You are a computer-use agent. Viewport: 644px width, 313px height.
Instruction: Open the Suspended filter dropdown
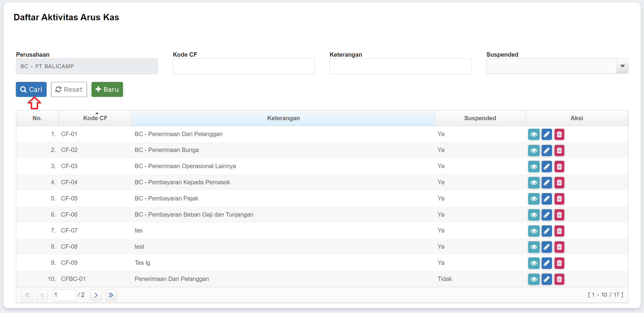[622, 66]
